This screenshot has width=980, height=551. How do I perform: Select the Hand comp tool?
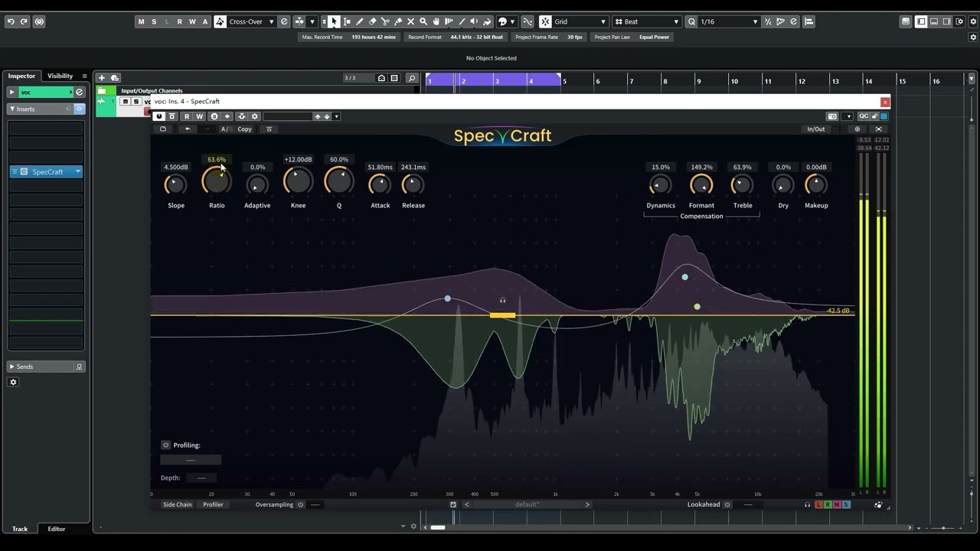coord(436,21)
